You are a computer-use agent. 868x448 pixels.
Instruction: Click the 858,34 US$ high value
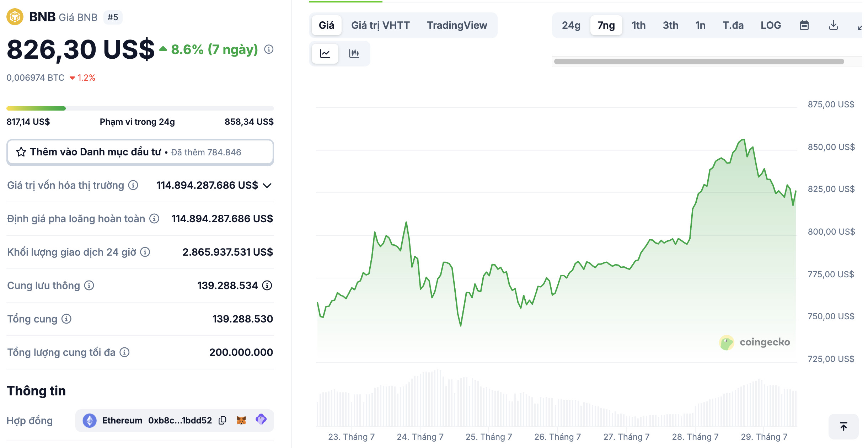[x=249, y=122]
